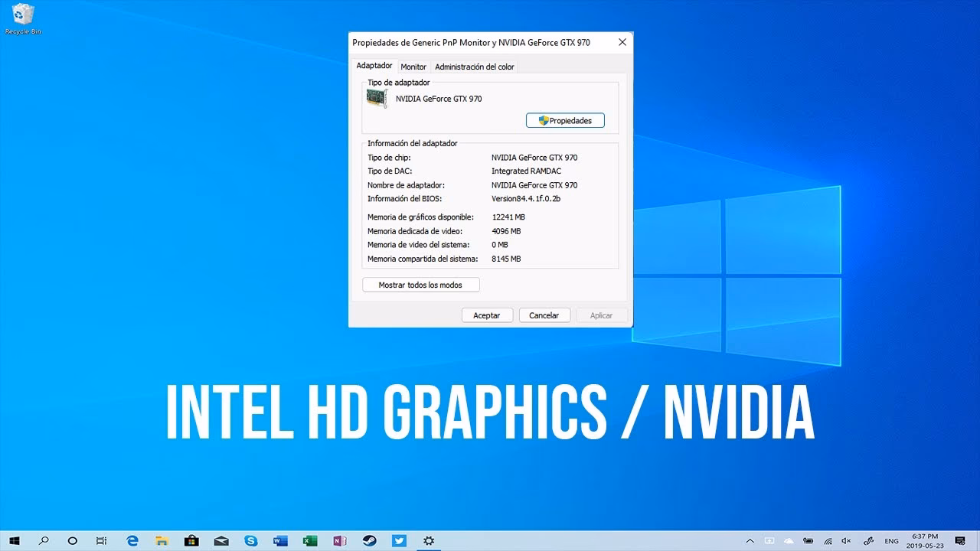Open the taskbar clock showing 6:37 PM
Image resolution: width=980 pixels, height=551 pixels.
(925, 541)
